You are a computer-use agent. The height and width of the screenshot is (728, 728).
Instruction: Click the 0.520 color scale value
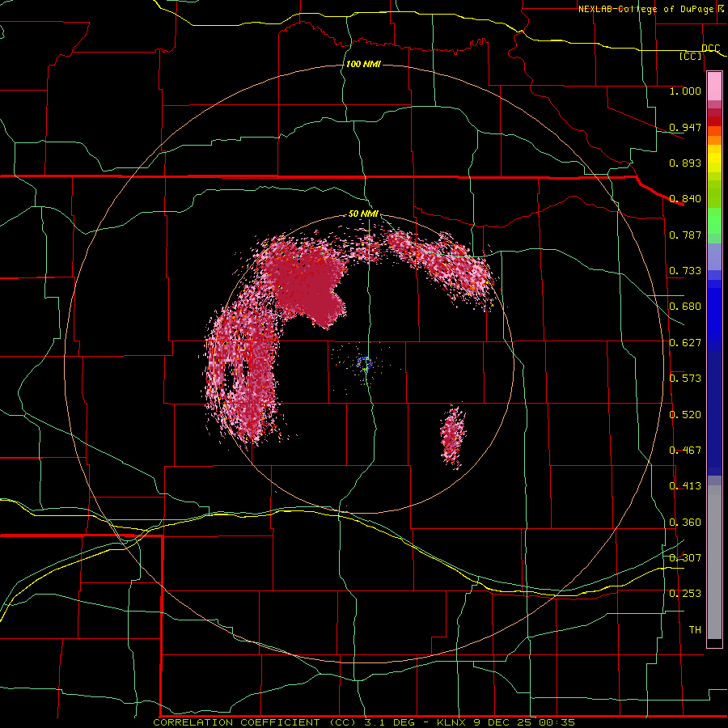685,415
